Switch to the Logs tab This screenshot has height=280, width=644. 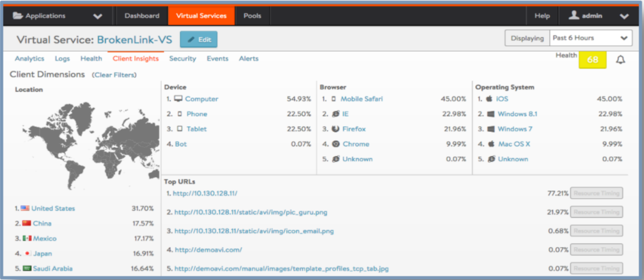click(63, 59)
